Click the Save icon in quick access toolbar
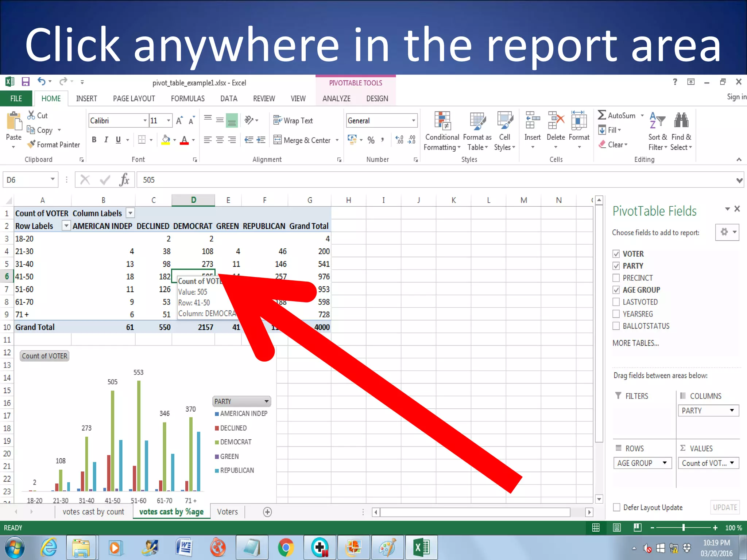The image size is (747, 560). click(x=25, y=82)
